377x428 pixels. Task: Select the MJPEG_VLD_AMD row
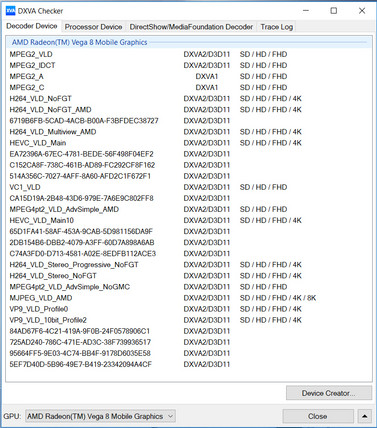[189, 298]
